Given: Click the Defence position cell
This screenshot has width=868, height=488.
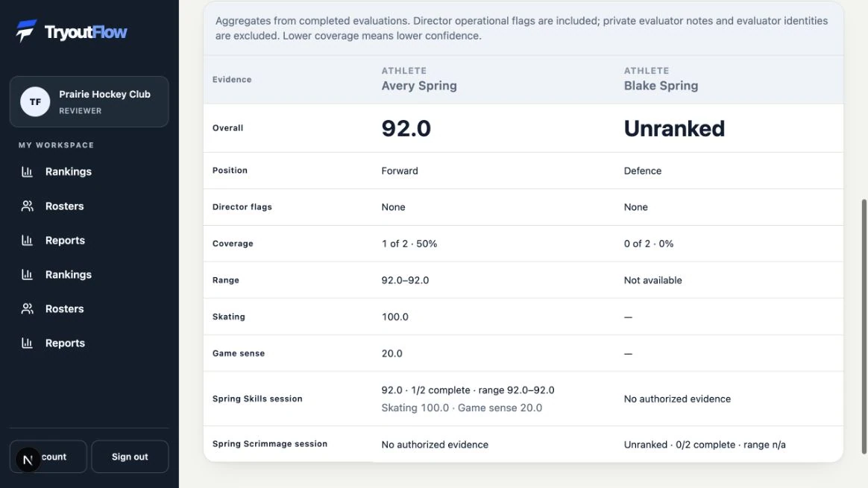Looking at the screenshot, I should click(x=643, y=171).
